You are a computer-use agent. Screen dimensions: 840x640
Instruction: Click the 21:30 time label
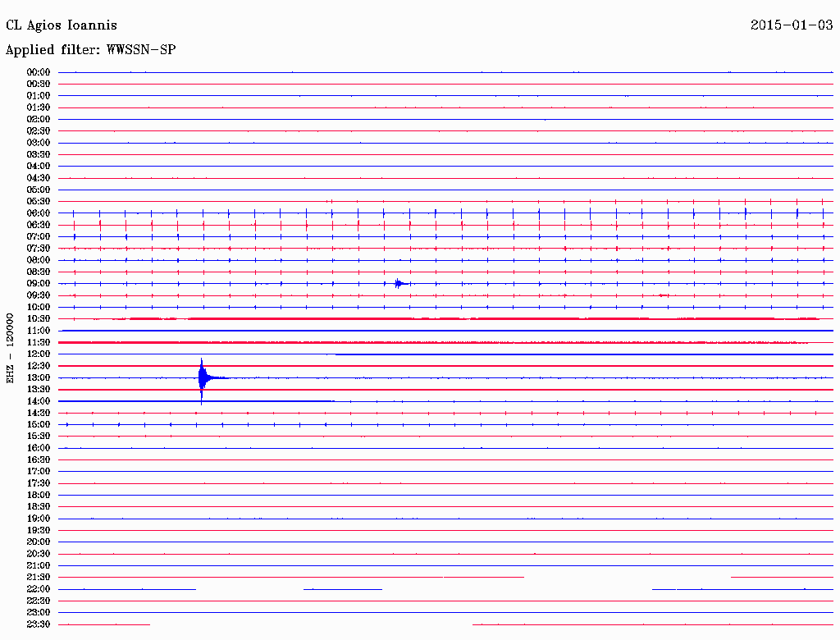click(39, 578)
